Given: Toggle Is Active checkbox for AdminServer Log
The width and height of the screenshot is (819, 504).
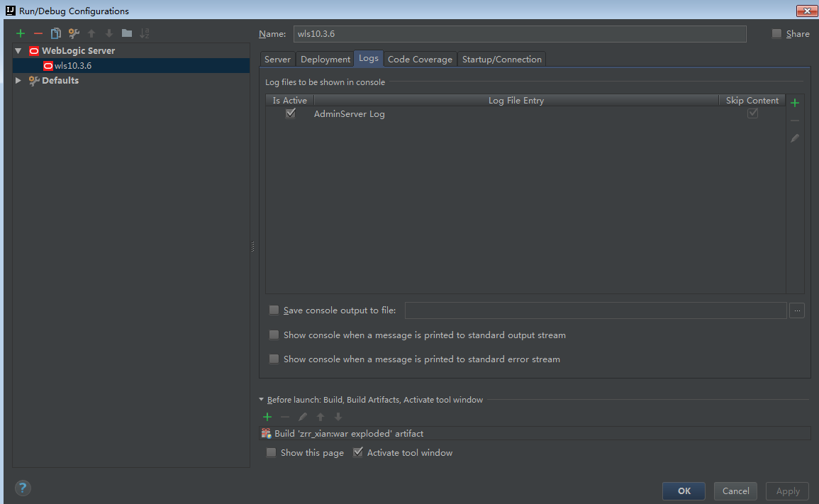Looking at the screenshot, I should point(291,113).
